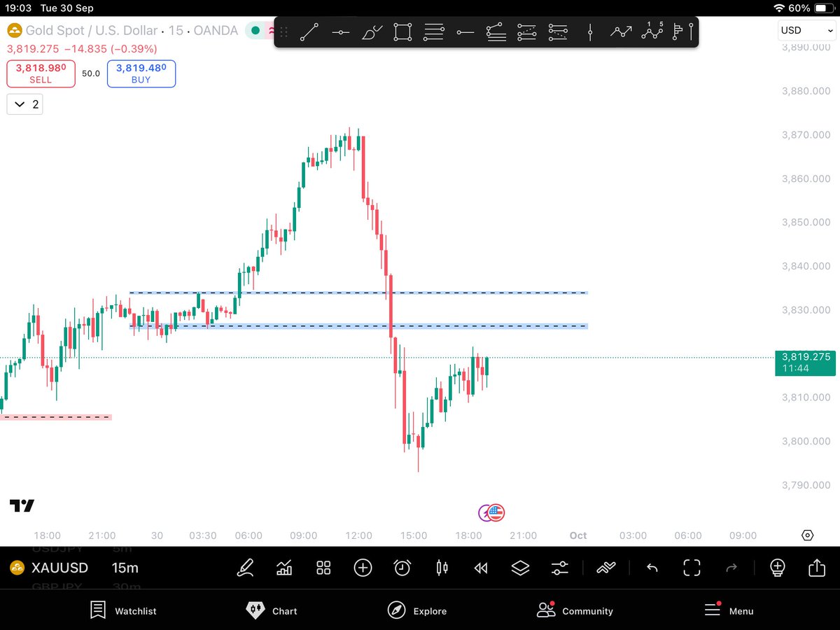Tap the add symbol plus icon
The height and width of the screenshot is (630, 840).
pos(363,568)
